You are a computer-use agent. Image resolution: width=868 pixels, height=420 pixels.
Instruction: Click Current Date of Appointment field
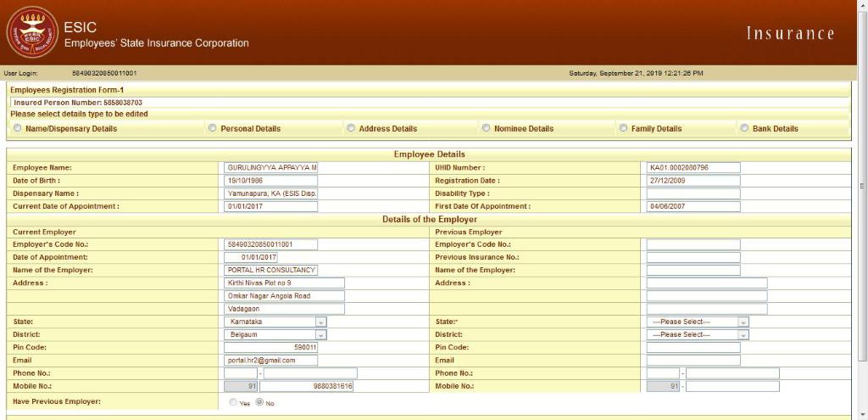pyautogui.click(x=270, y=206)
